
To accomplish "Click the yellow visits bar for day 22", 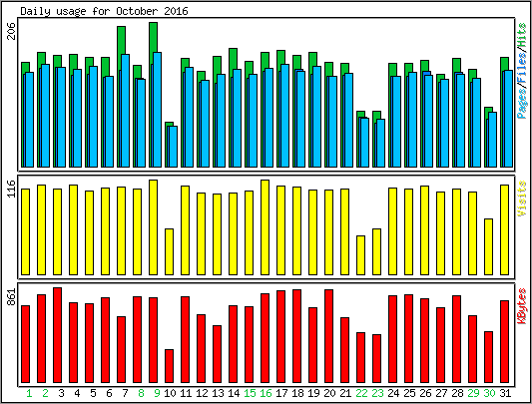I will pos(360,255).
